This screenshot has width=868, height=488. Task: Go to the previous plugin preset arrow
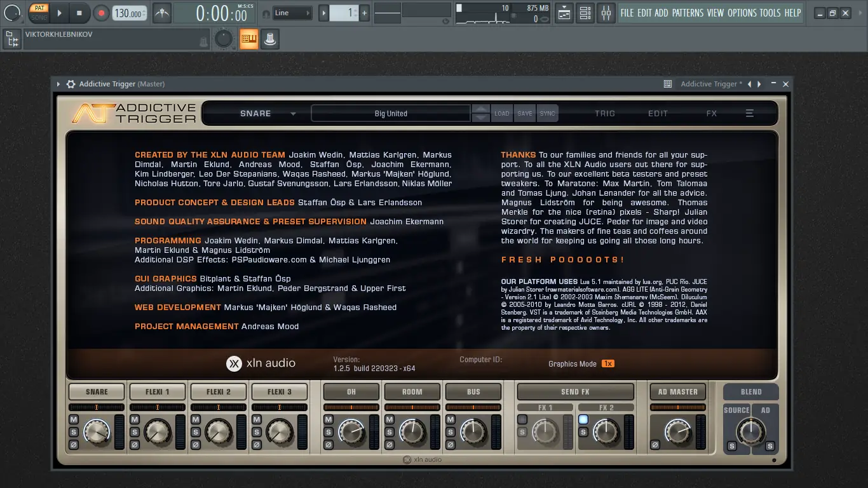pyautogui.click(x=750, y=84)
